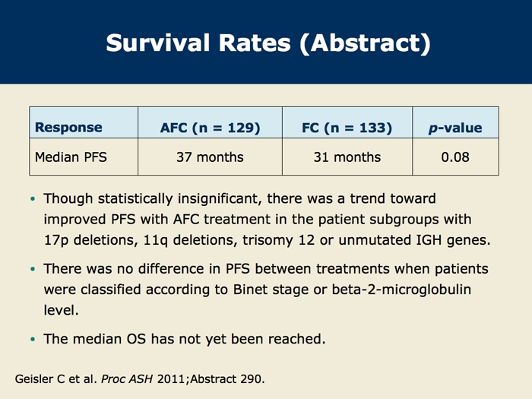Viewport: 532px width, 399px height.
Task: Select the word beta-2-microglobulin
Action: tap(401, 290)
